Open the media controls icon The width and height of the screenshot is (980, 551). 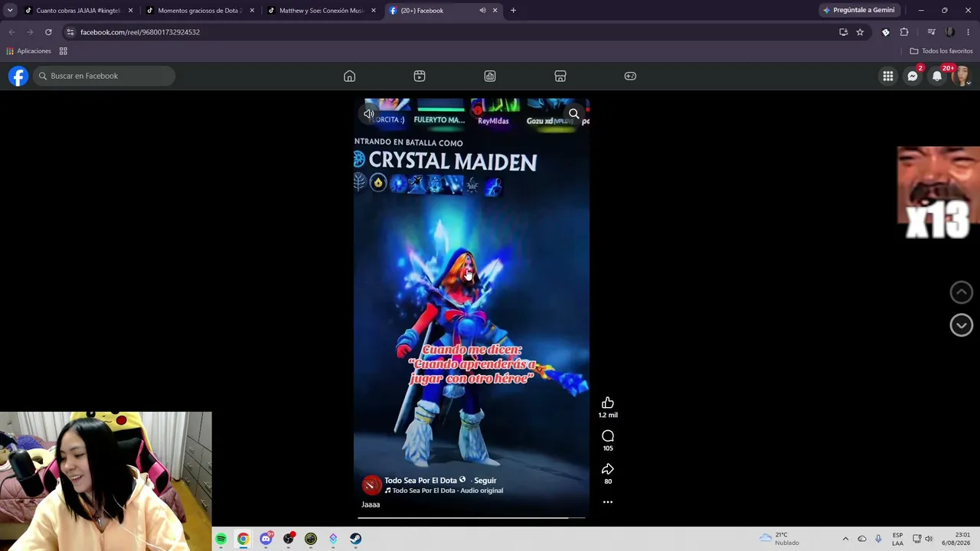[x=931, y=32]
